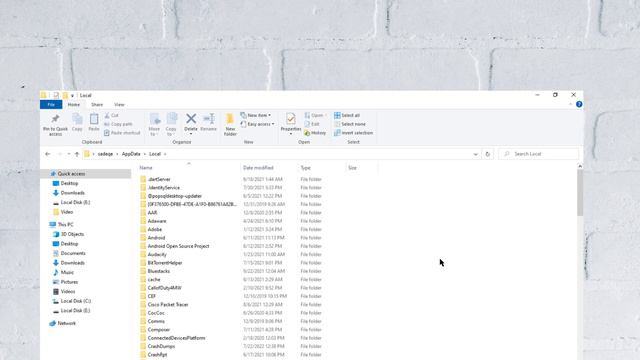Customize Quick Access Toolbar dropdown arrow
Screen dimensions: 640x360
pos(72,96)
